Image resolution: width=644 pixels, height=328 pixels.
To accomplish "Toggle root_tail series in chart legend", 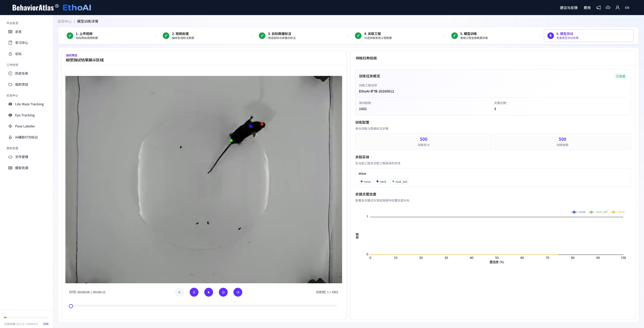I will click(598, 212).
